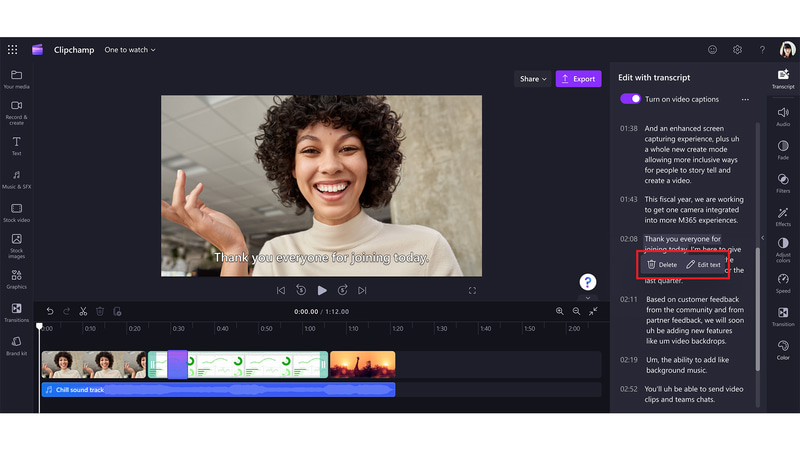Image resolution: width=800 pixels, height=450 pixels.
Task: Open the Color properties tab
Action: coord(783,350)
